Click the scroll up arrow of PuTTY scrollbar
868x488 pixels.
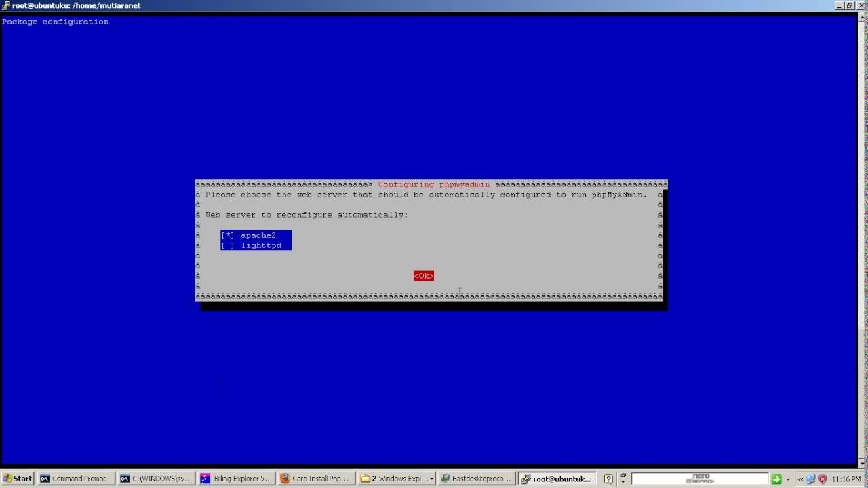coord(863,17)
